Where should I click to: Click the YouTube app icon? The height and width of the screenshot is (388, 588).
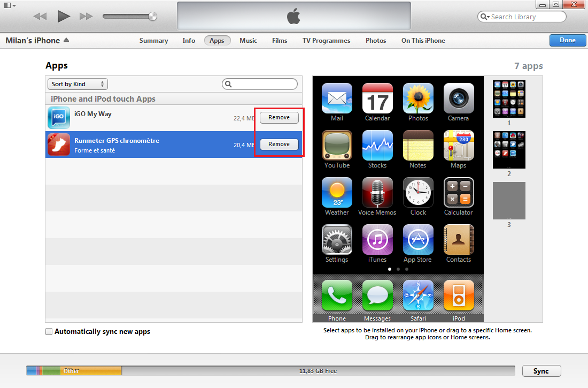coord(337,146)
